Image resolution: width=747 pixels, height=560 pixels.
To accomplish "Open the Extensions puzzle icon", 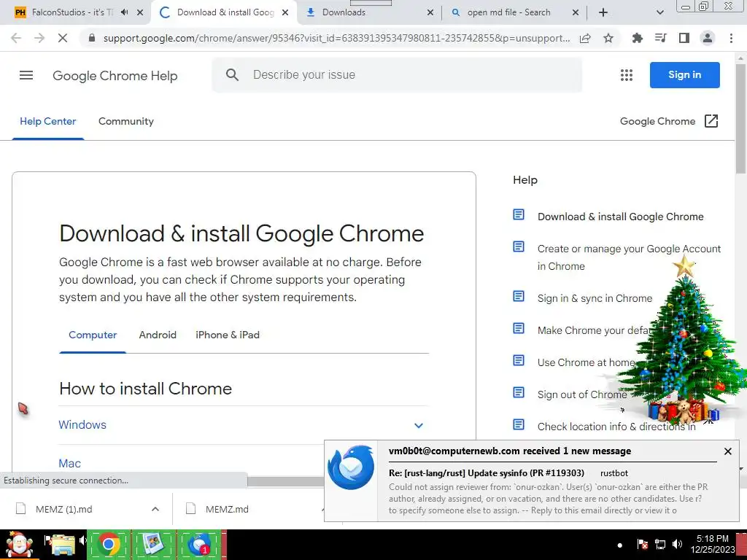I will click(x=637, y=38).
